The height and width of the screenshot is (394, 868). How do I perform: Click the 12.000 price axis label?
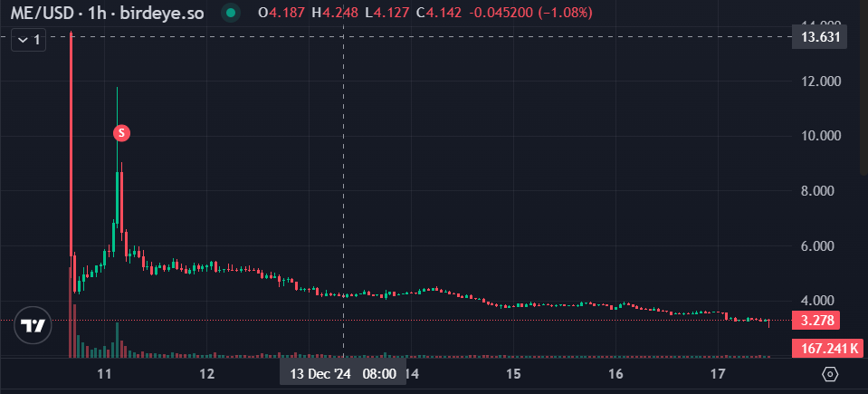pos(820,82)
